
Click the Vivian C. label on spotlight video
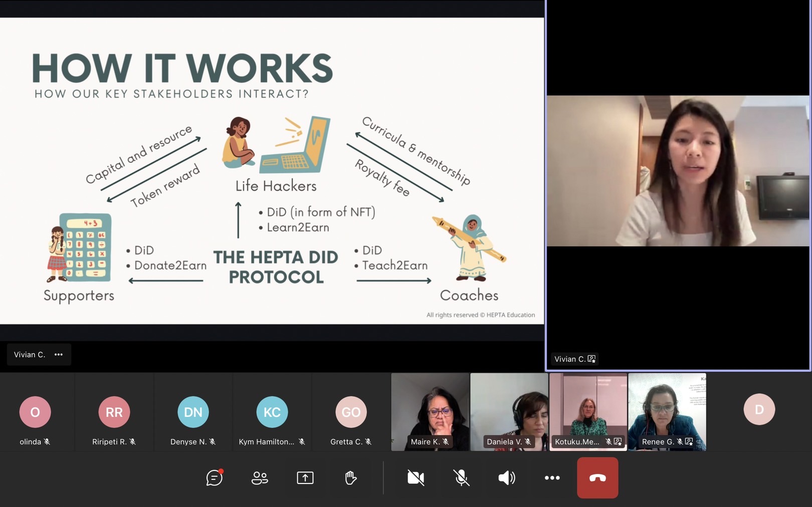(569, 359)
